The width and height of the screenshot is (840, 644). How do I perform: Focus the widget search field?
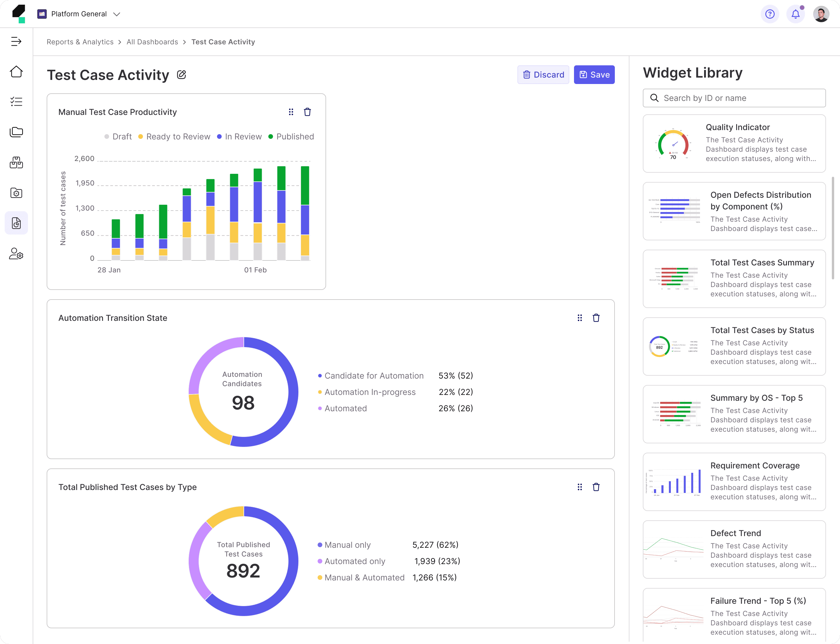tap(734, 98)
